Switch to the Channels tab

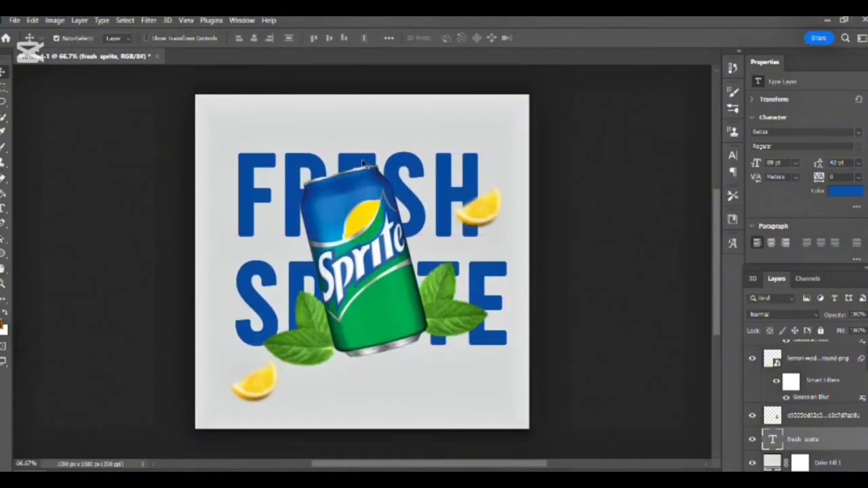click(x=808, y=279)
